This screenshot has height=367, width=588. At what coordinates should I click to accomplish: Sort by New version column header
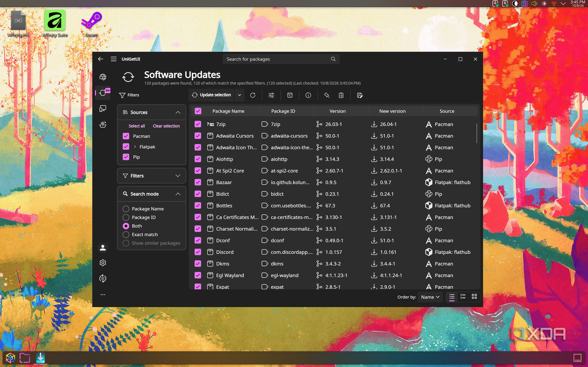[x=392, y=111]
